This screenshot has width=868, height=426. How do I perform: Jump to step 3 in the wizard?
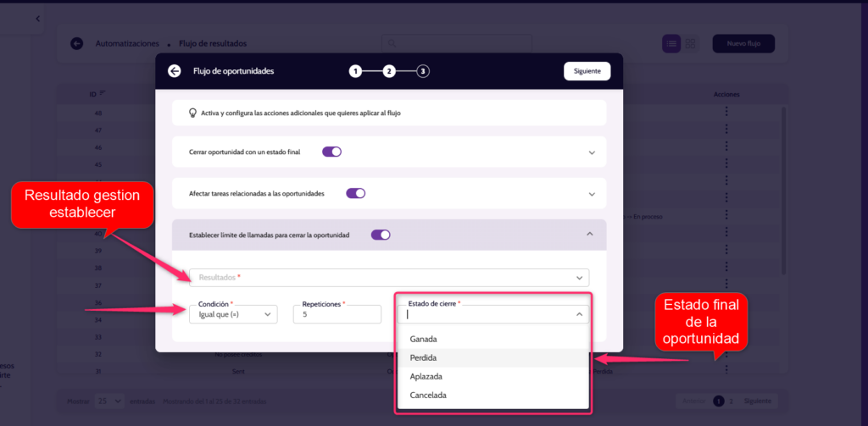coord(423,71)
